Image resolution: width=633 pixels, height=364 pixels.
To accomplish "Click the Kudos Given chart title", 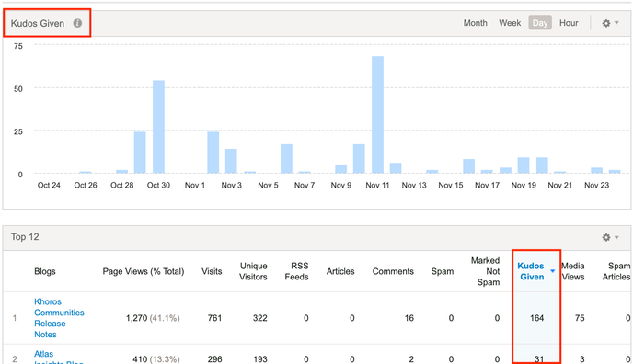I will 38,23.
